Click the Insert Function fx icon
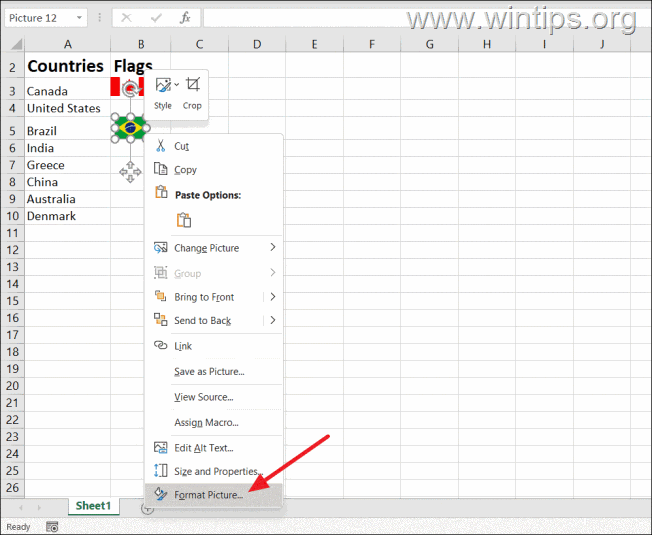652x535 pixels. pyautogui.click(x=185, y=18)
